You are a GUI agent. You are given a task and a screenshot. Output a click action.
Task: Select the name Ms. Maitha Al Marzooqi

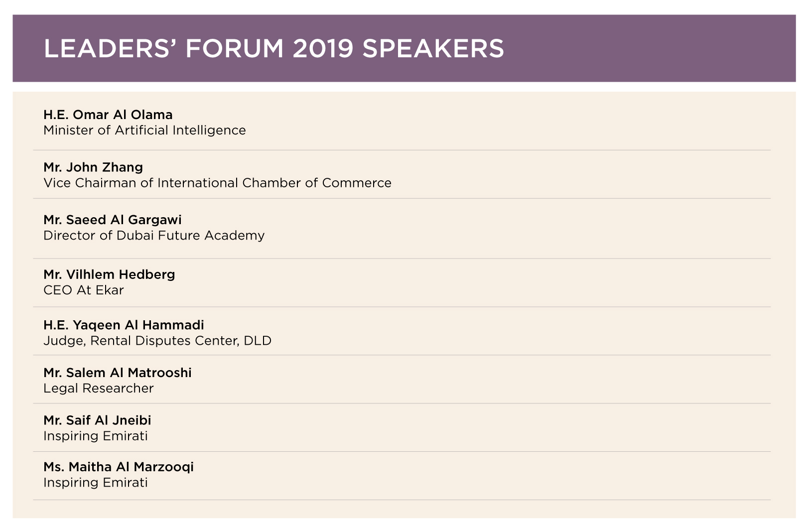click(119, 467)
